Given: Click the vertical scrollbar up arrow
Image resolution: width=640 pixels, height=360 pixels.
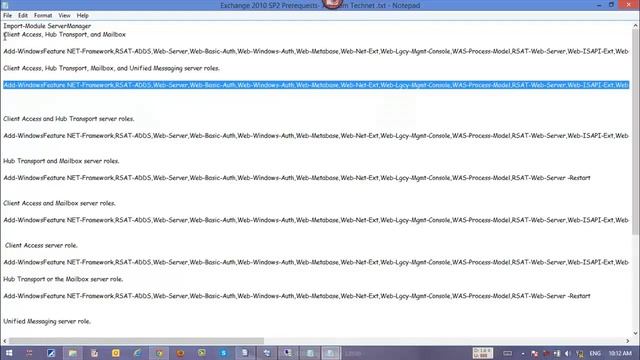Looking at the screenshot, I should 636,25.
